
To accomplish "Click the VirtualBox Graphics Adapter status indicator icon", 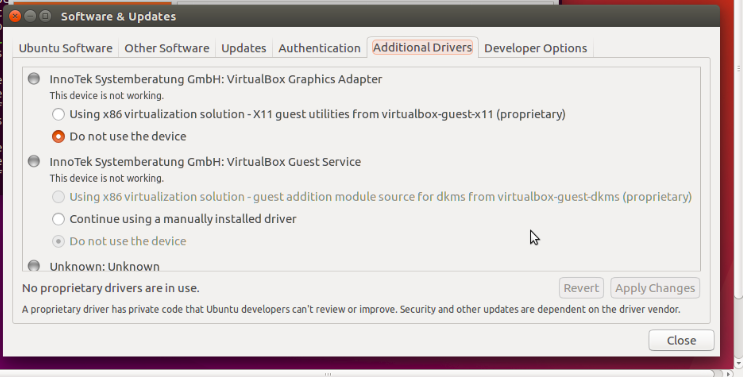I will pyautogui.click(x=34, y=78).
